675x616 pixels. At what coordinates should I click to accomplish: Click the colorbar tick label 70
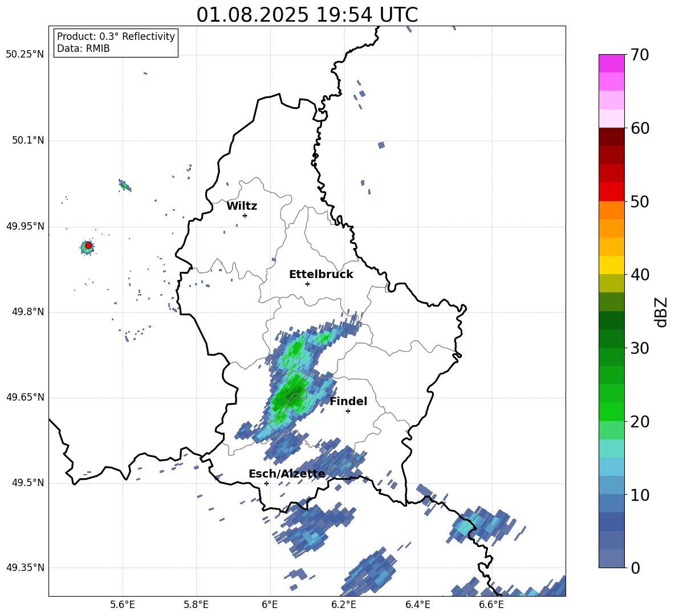(640, 55)
